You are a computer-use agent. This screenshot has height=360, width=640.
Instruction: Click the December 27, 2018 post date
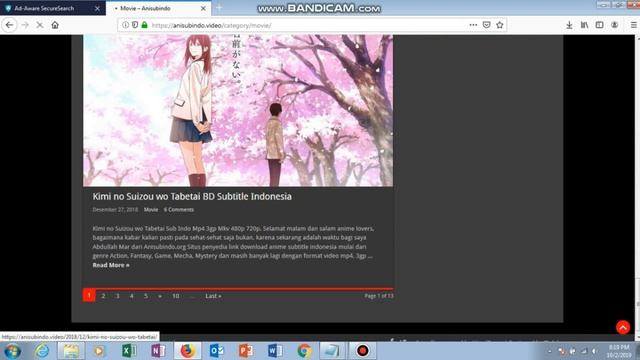point(115,209)
